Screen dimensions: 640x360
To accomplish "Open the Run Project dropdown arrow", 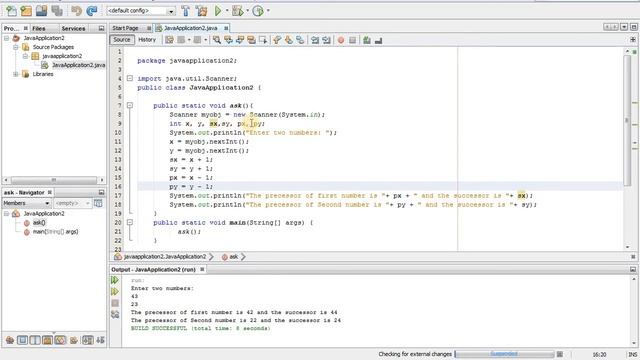I will 227,11.
